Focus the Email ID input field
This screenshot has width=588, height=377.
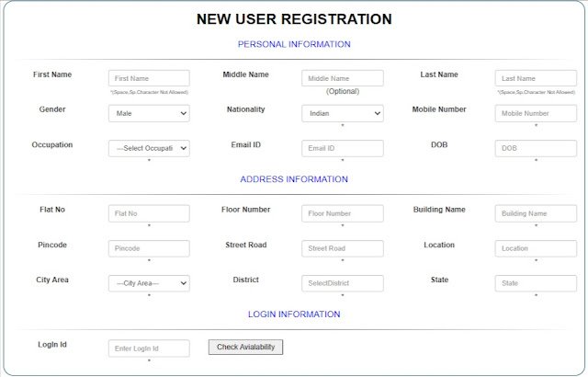pos(343,148)
